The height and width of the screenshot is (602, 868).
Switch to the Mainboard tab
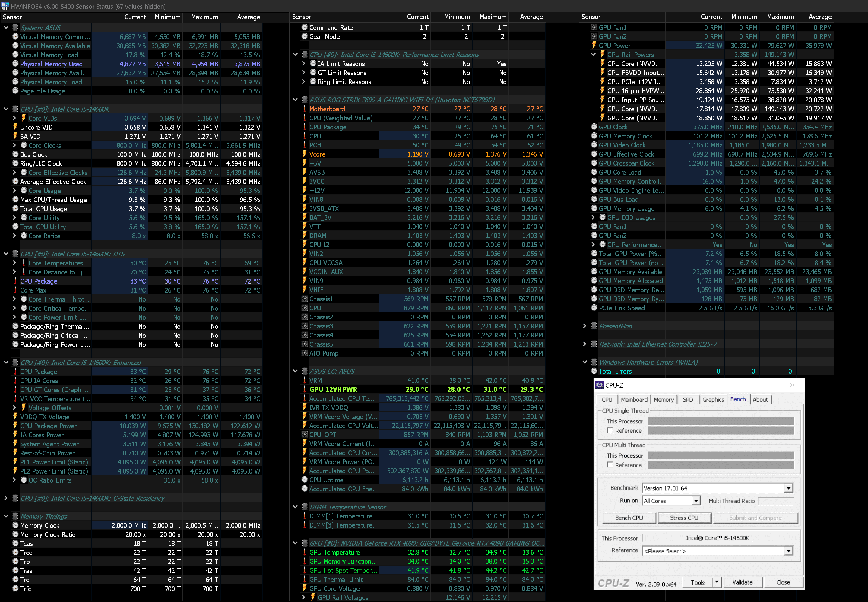click(x=634, y=399)
